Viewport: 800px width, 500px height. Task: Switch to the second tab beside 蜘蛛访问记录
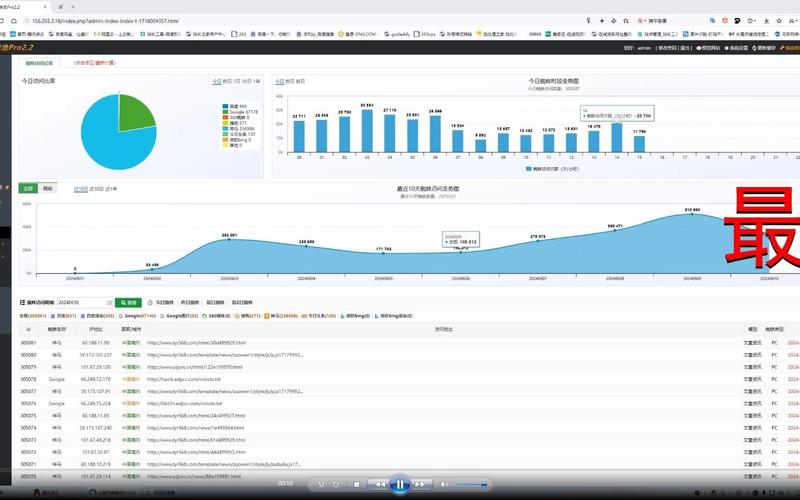[96, 62]
